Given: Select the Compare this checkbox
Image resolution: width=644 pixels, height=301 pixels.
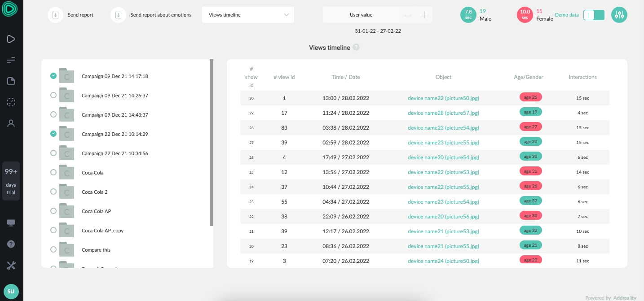Looking at the screenshot, I should tap(53, 249).
